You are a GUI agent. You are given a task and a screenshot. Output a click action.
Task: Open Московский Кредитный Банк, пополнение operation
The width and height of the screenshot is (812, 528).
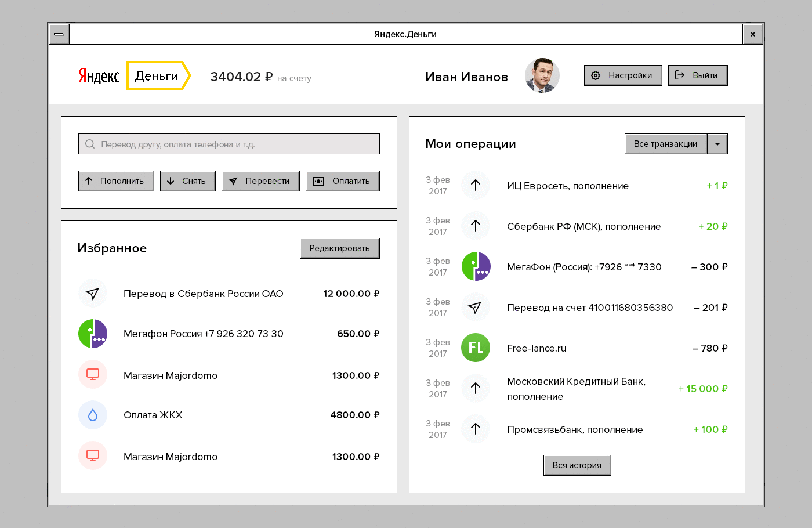[x=576, y=389]
